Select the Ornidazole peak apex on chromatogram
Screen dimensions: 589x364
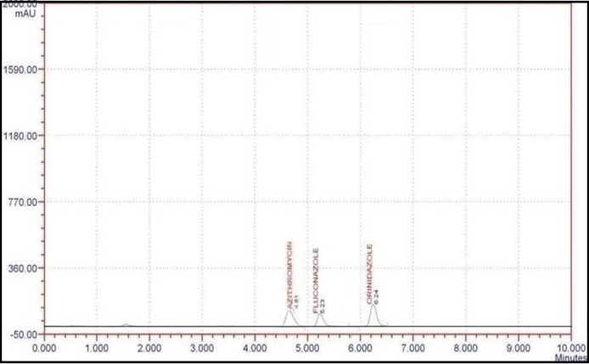(373, 305)
